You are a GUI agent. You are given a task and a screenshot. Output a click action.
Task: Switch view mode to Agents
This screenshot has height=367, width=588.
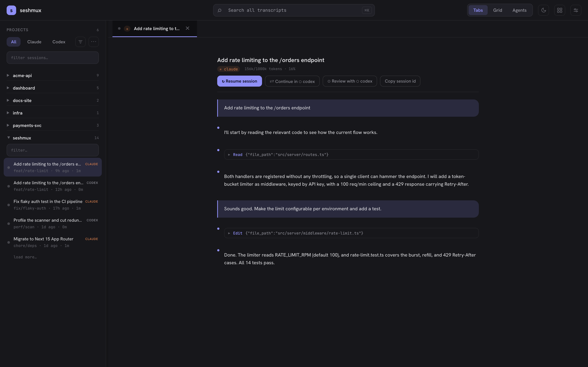tap(519, 10)
